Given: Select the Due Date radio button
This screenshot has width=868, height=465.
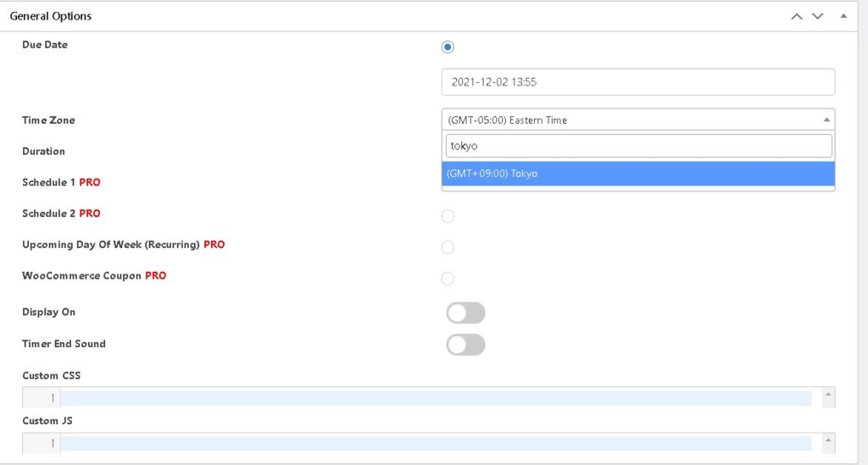Looking at the screenshot, I should pyautogui.click(x=448, y=47).
